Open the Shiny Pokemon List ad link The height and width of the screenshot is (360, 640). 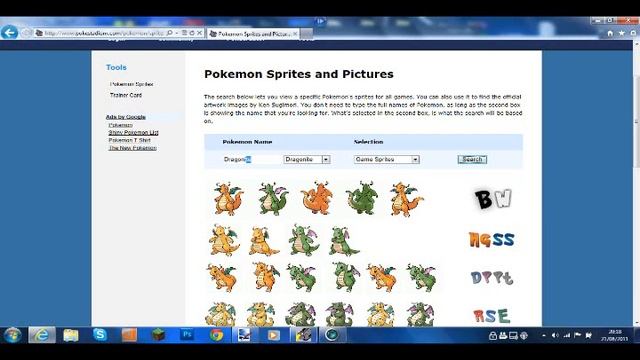[x=133, y=133]
